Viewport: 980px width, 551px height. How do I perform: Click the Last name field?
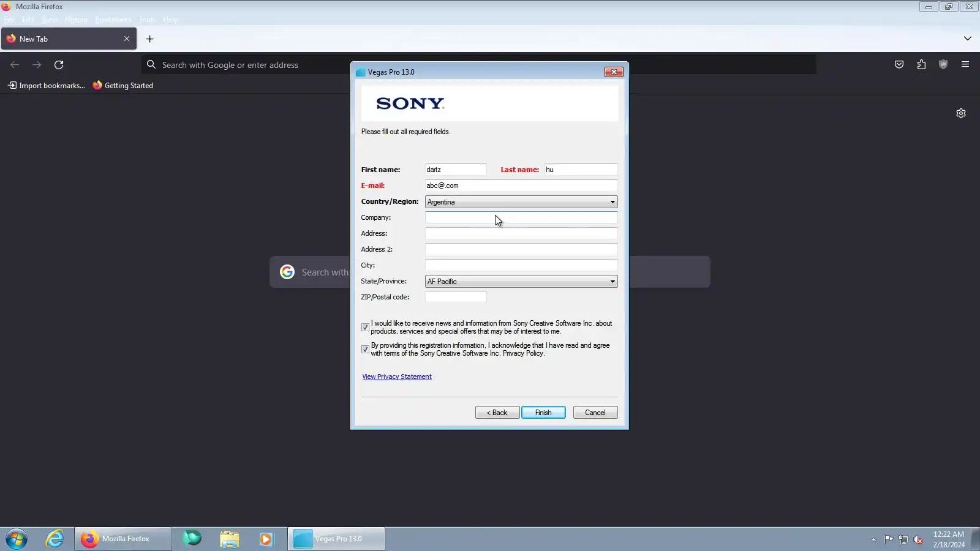581,170
